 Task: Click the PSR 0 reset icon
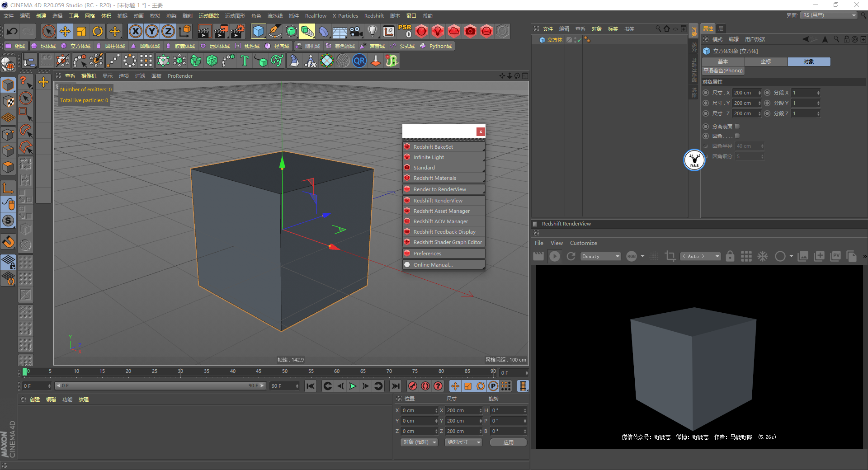(x=405, y=31)
